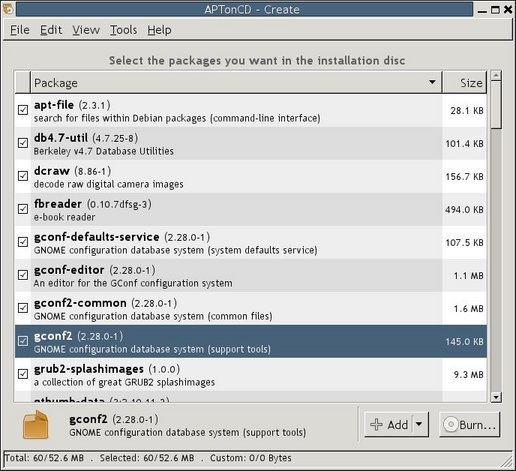Viewport: 516px width, 471px height.
Task: Select the dcraw package row
Action: point(251,176)
